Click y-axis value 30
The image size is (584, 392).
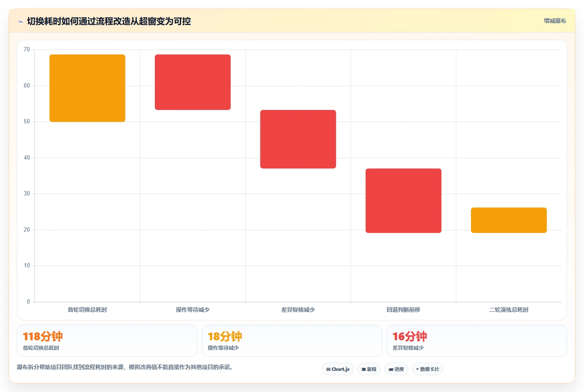click(27, 194)
